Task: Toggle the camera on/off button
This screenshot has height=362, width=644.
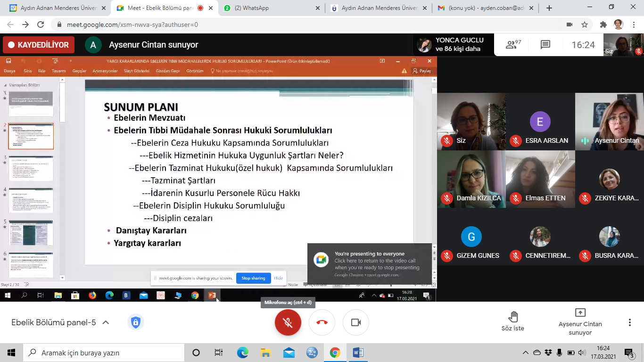Action: (x=356, y=322)
